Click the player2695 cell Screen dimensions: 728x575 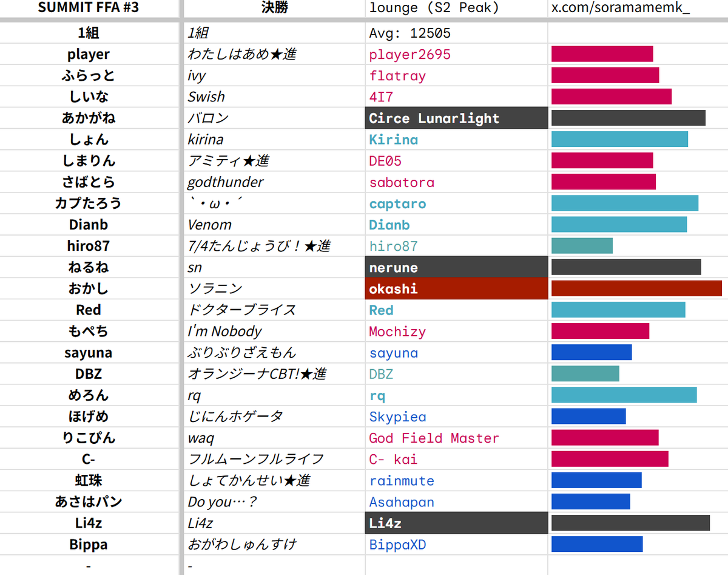point(456,54)
